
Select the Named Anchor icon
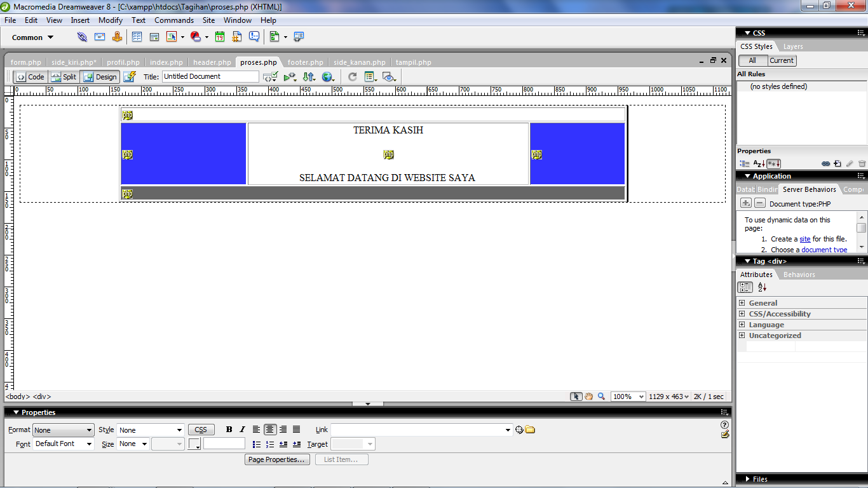tap(117, 37)
